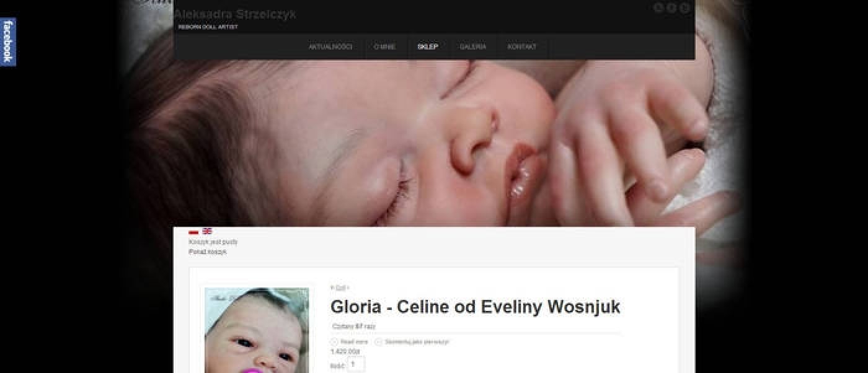Open the Gloria doll product thumbnail
Viewport: 868px width, 373px height.
(257, 330)
